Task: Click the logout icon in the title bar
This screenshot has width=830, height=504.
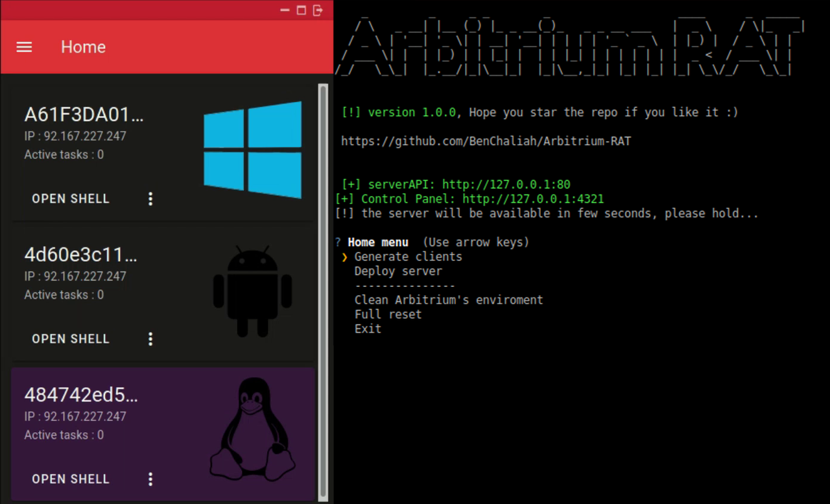Action: pyautogui.click(x=318, y=10)
